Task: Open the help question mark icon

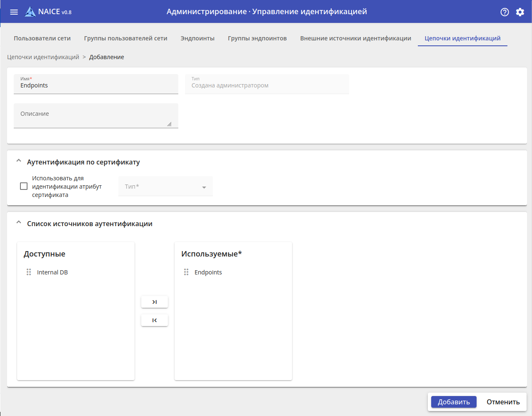Action: click(505, 12)
